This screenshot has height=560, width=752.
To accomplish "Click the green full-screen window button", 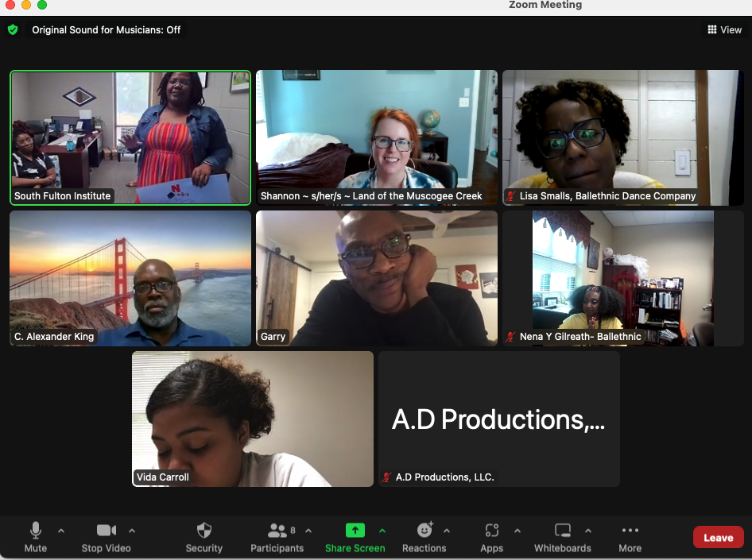I will tap(42, 4).
